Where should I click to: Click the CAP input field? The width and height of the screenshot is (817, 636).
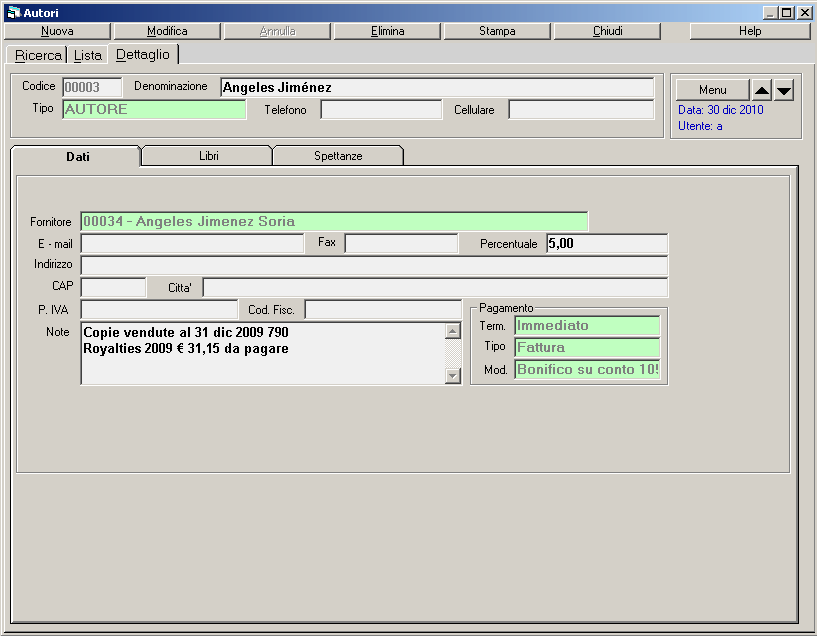[114, 287]
